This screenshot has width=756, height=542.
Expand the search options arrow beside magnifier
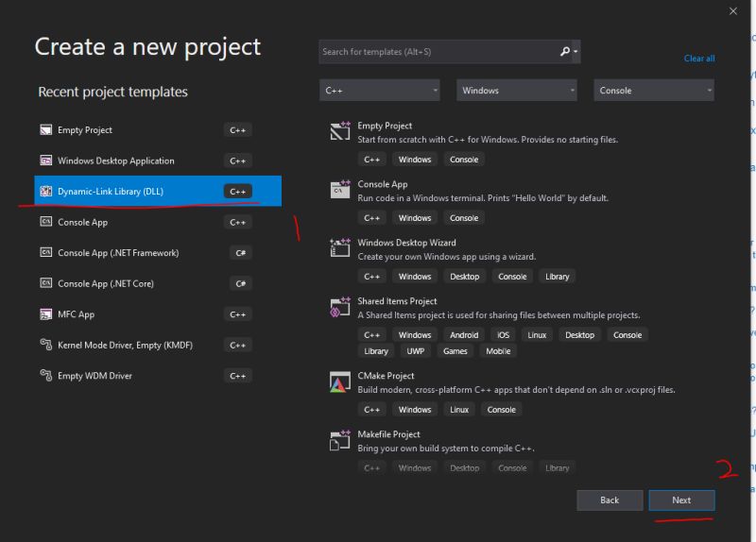click(x=576, y=53)
